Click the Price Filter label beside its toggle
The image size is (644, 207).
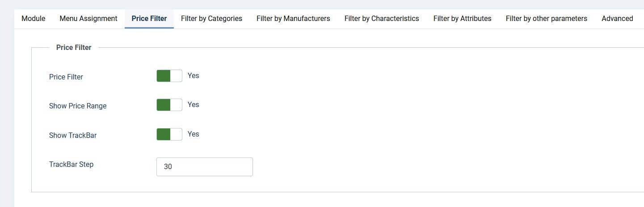(x=66, y=77)
